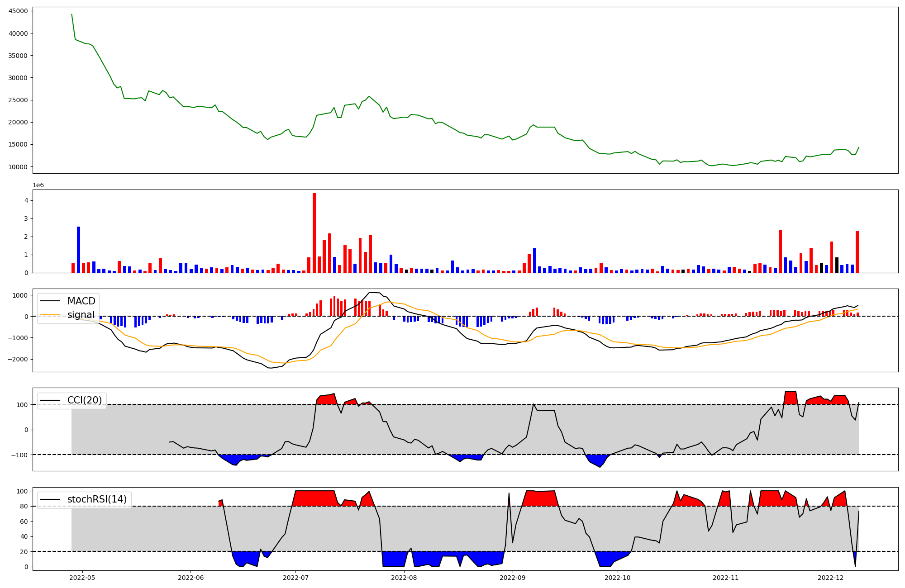Click the orange signal legend line swatch
This screenshot has width=905, height=588.
pos(50,315)
